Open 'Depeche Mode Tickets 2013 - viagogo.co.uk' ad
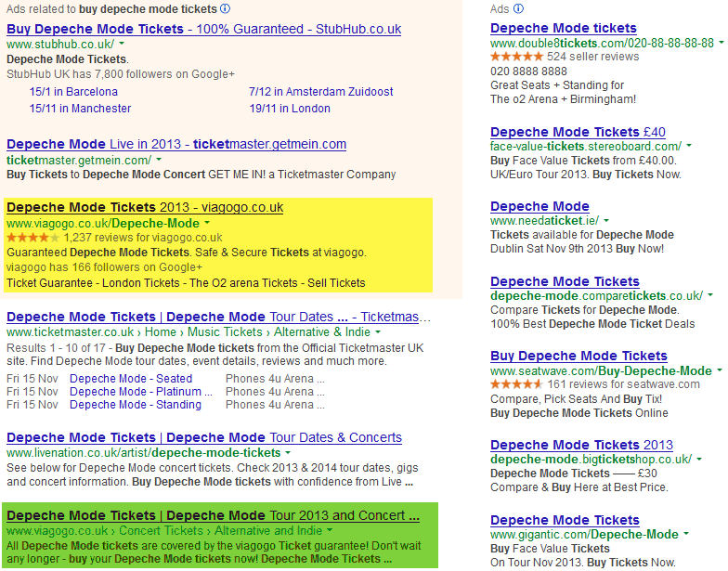The image size is (728, 571). click(145, 207)
